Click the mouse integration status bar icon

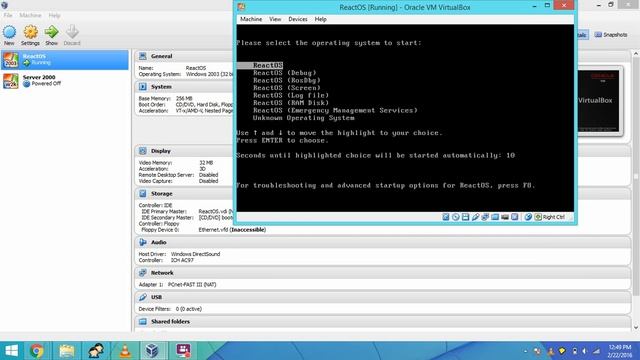click(528, 217)
